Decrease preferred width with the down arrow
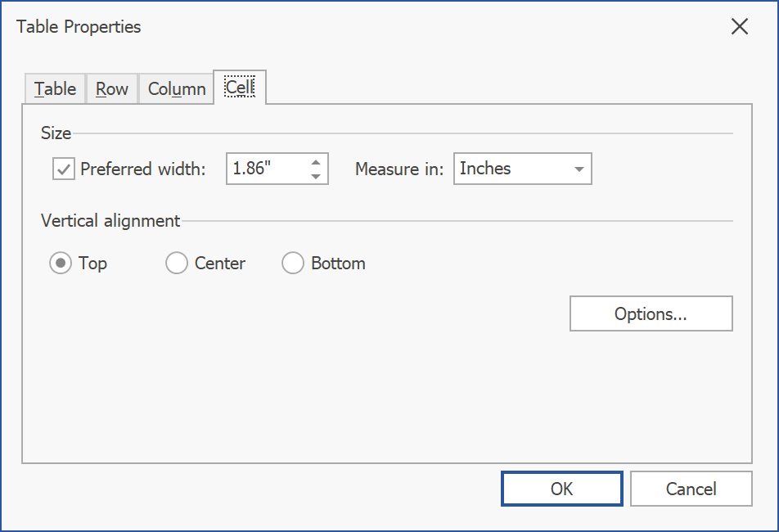The height and width of the screenshot is (532, 779). pyautogui.click(x=316, y=177)
